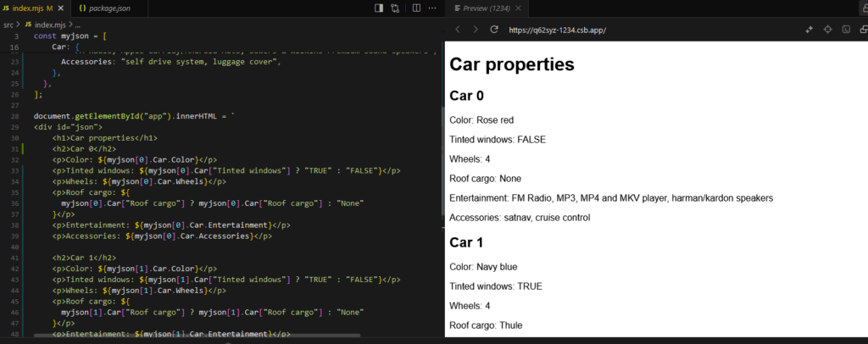
Task: Refresh the preview page
Action: [494, 30]
